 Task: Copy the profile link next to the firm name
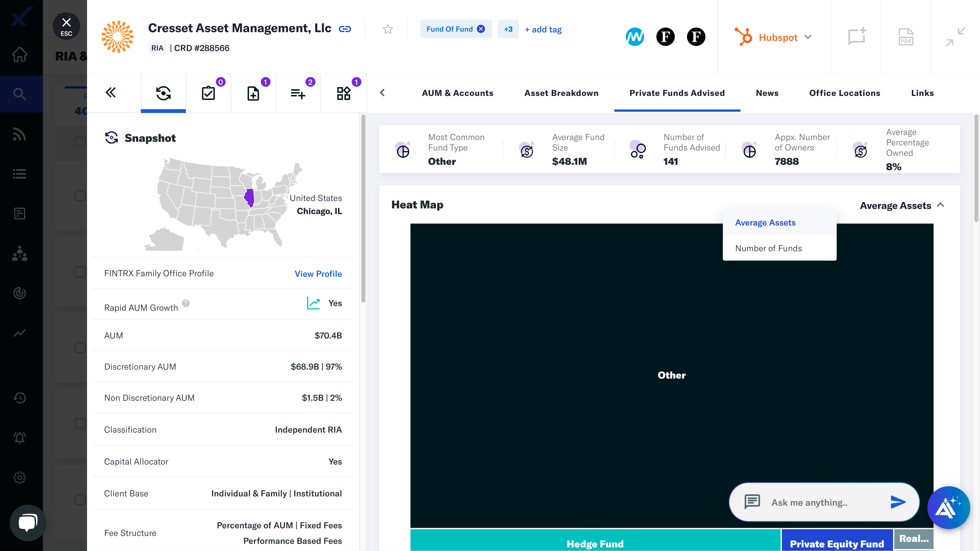click(345, 29)
